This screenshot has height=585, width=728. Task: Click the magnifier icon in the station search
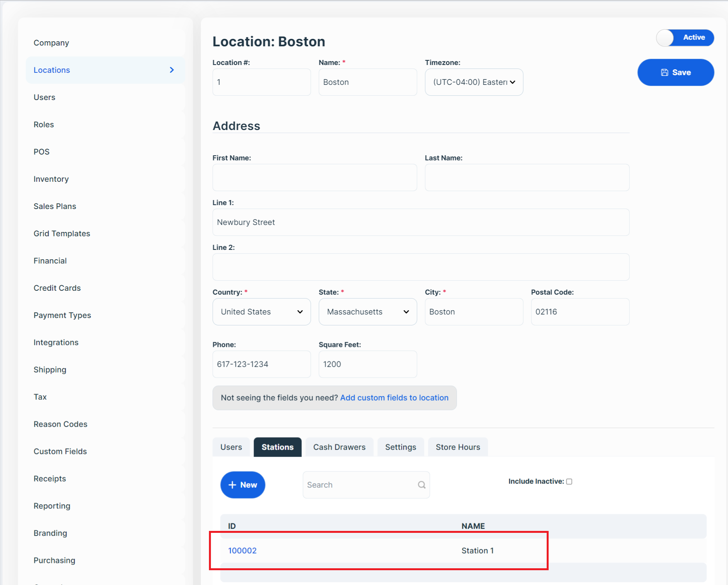421,485
